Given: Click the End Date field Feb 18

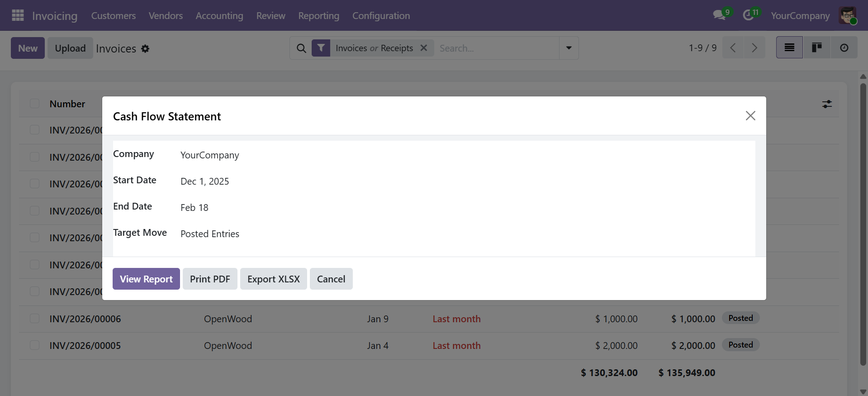Looking at the screenshot, I should pyautogui.click(x=194, y=208).
